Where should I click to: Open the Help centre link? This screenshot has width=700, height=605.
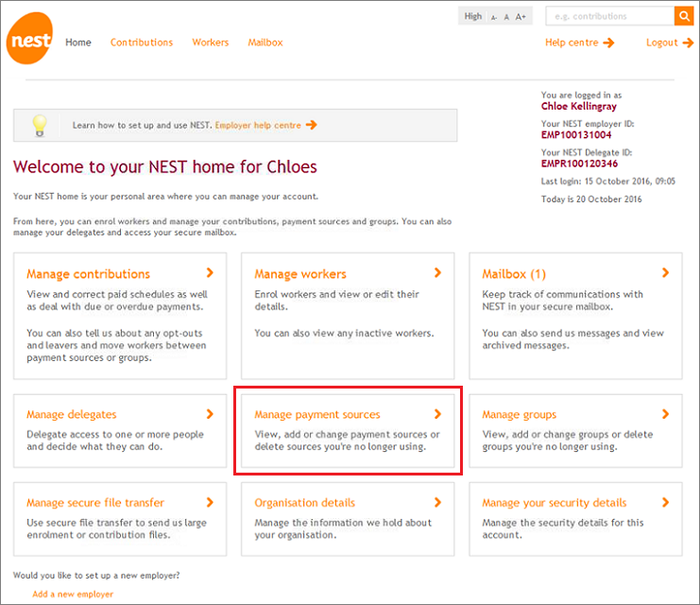(572, 43)
